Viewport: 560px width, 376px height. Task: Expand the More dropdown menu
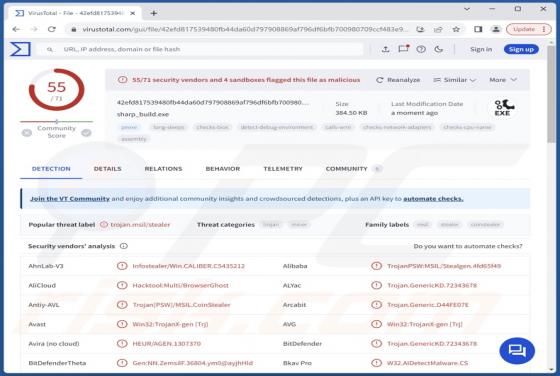point(503,80)
